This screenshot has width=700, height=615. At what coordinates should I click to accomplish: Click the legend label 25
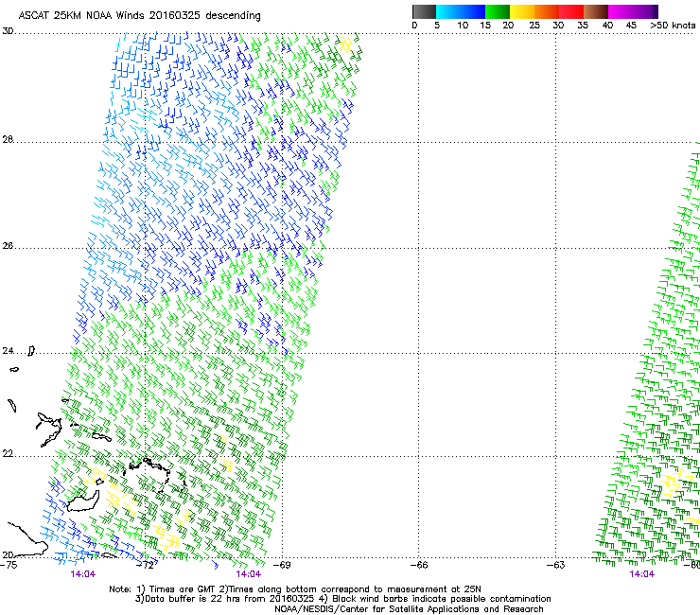tap(534, 26)
